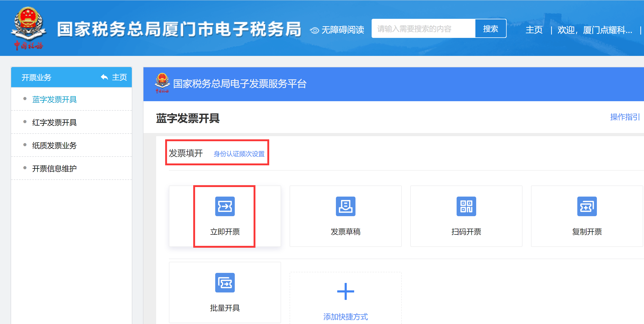Click the welcome 厦门点耀科 user name
This screenshot has height=324, width=644.
tap(595, 30)
